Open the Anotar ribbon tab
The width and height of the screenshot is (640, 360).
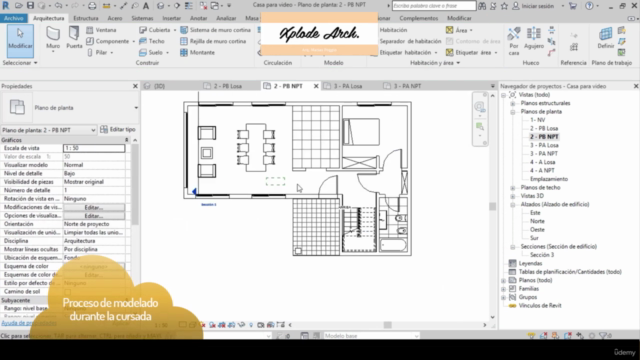point(198,18)
